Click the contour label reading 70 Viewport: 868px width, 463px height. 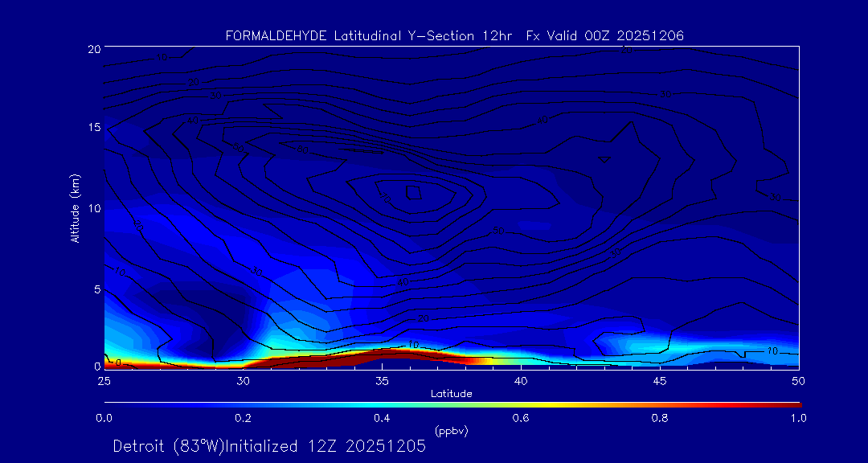(x=386, y=196)
